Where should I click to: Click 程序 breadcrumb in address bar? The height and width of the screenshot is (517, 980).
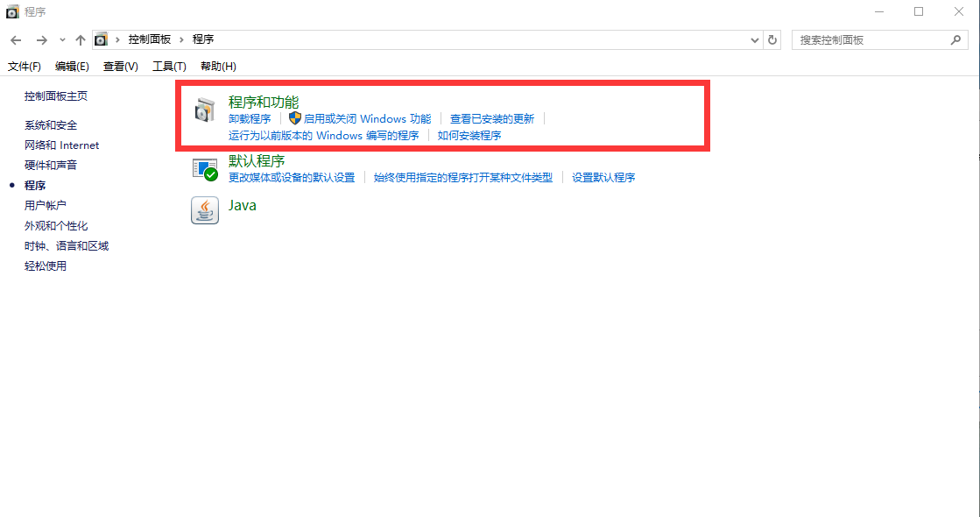[203, 39]
